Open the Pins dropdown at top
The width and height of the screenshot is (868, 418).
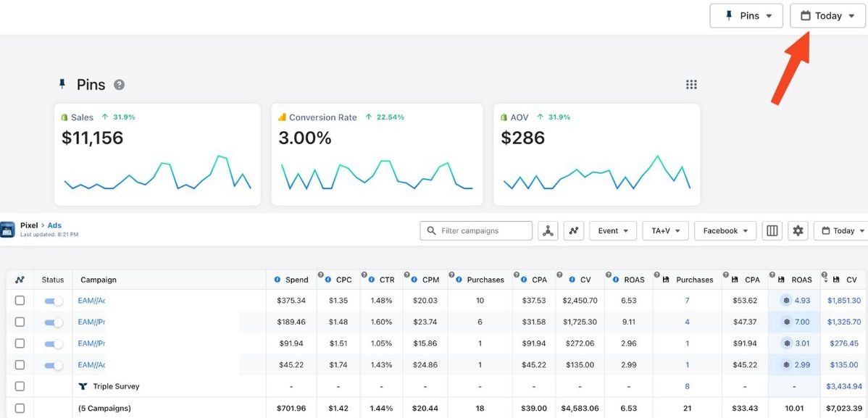coord(746,16)
